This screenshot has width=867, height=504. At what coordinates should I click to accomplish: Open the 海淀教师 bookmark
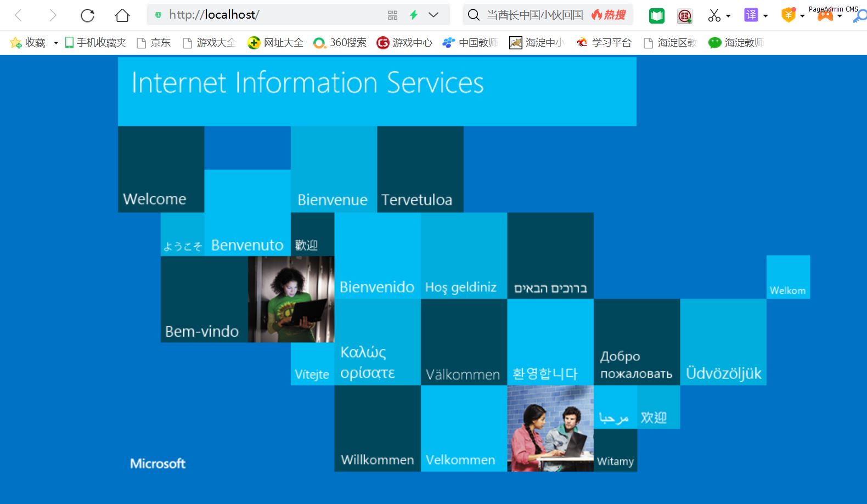736,43
